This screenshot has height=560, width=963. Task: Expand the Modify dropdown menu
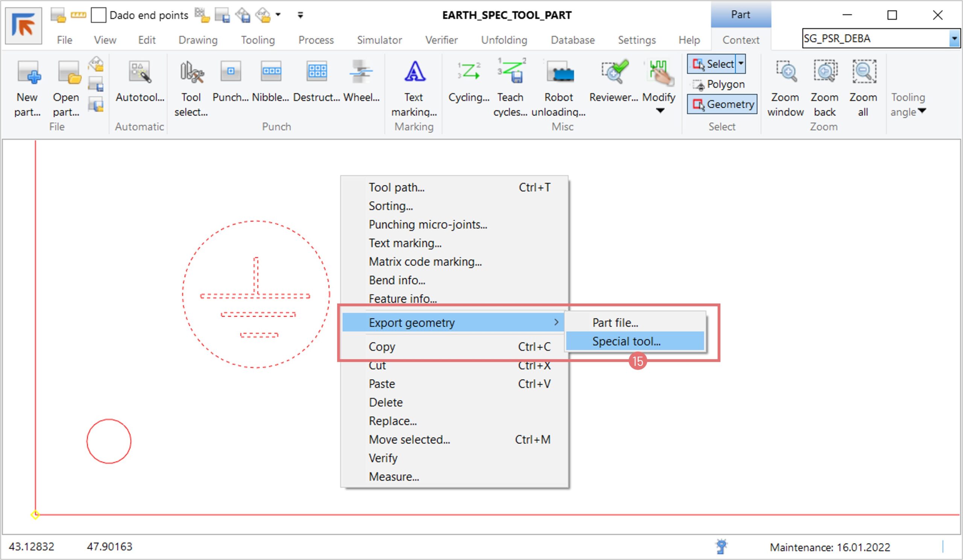(x=659, y=111)
